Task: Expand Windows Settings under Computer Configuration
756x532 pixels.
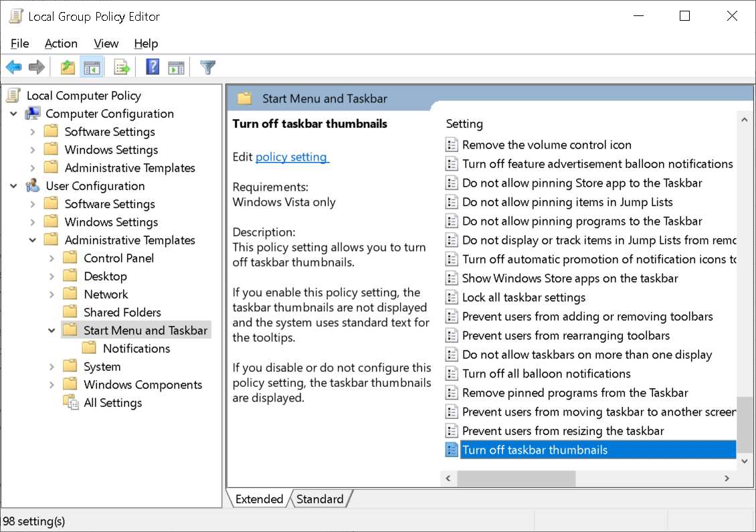Action: click(32, 150)
